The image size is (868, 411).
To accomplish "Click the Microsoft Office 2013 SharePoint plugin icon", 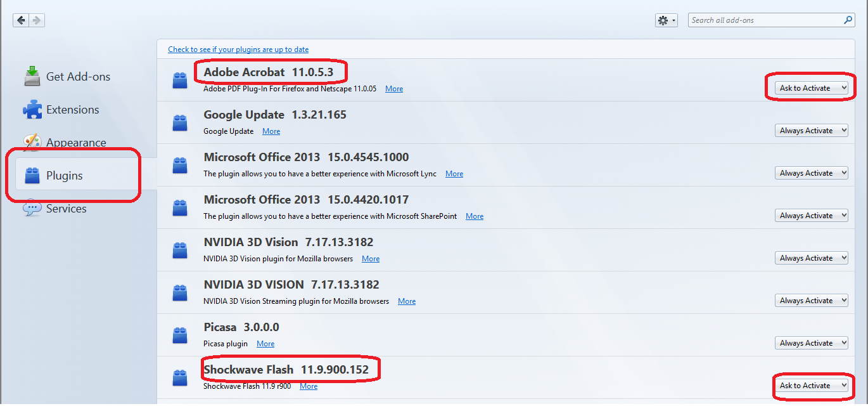I will (180, 207).
